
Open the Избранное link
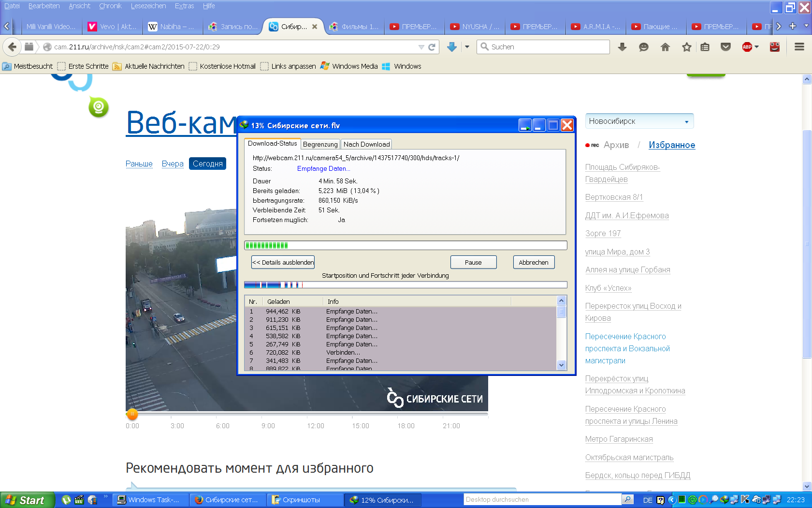[x=671, y=145]
